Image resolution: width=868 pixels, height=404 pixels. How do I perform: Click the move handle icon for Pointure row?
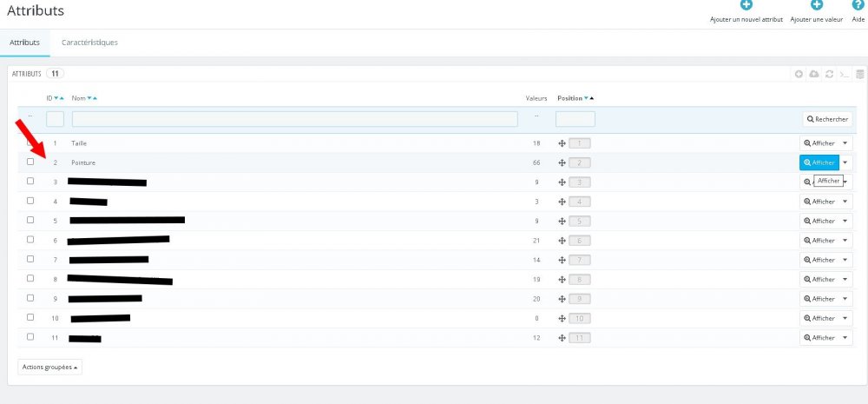[562, 163]
